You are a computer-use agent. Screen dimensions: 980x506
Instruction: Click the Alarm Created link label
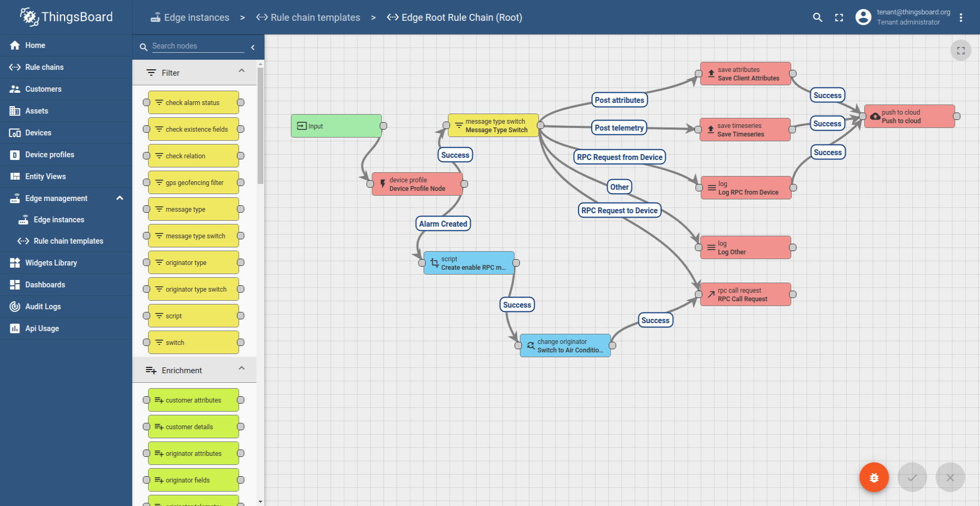tap(443, 224)
